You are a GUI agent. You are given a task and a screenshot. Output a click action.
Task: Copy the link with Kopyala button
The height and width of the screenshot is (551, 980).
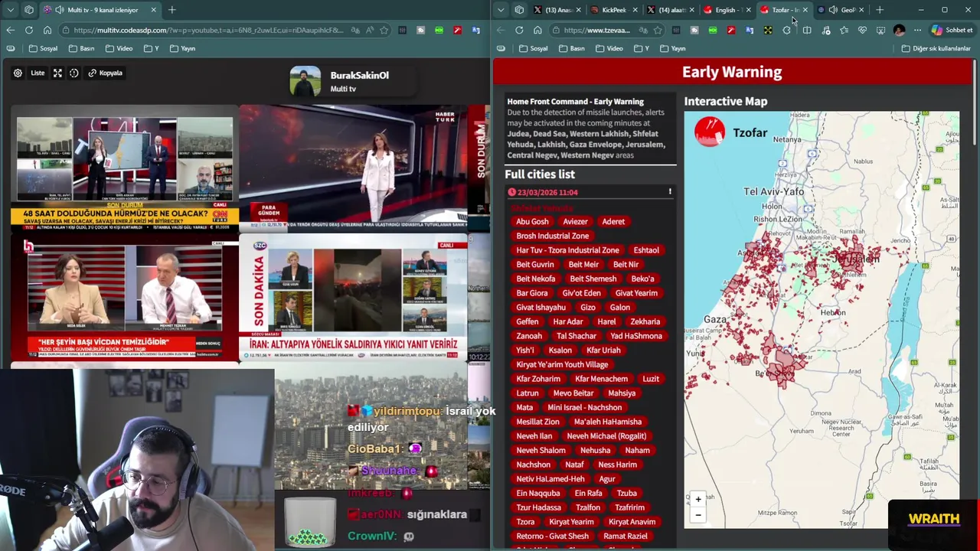105,73
